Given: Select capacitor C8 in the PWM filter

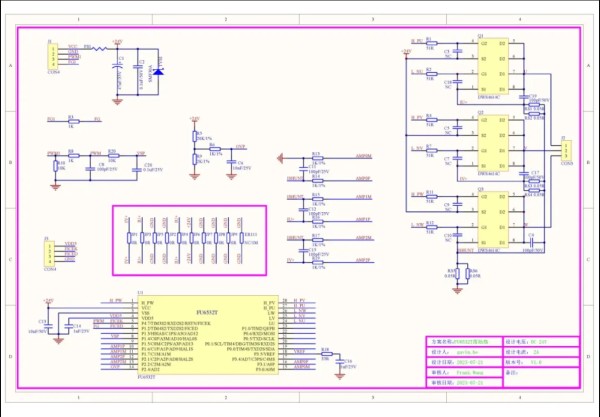Looking at the screenshot, I should tap(90, 169).
